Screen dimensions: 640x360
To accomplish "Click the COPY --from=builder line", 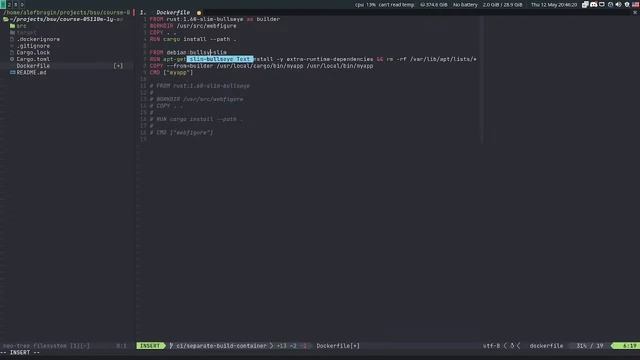I will [x=261, y=66].
